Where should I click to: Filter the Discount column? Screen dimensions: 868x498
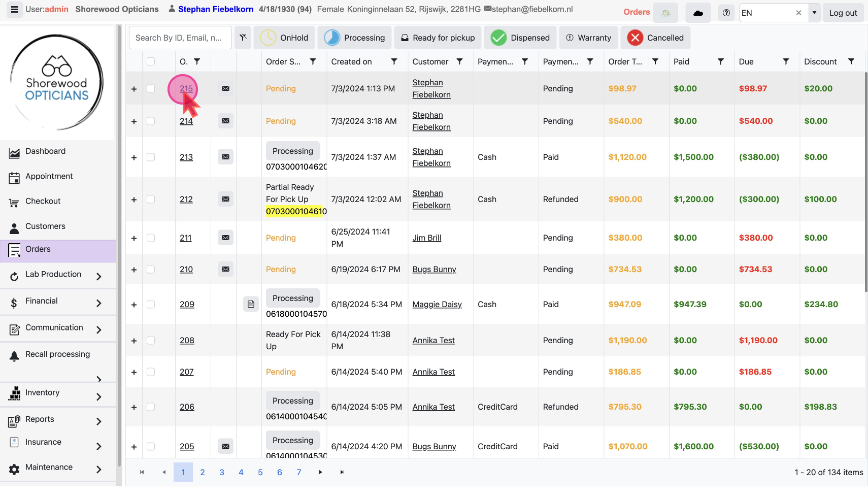[851, 61]
